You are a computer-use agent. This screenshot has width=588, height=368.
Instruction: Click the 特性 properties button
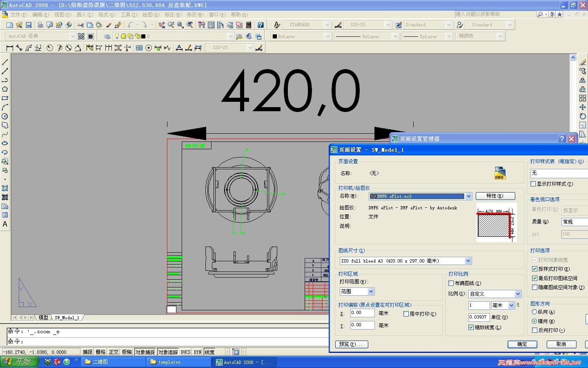(495, 196)
